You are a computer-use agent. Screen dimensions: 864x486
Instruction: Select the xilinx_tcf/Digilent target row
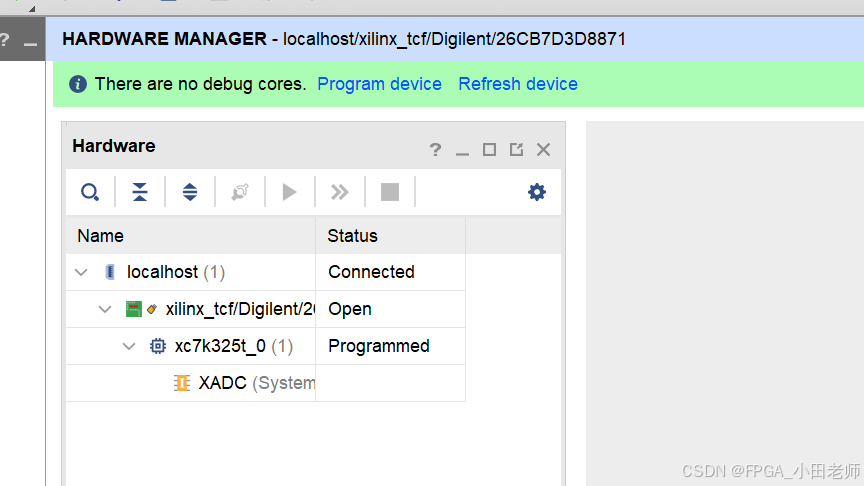[x=266, y=309]
